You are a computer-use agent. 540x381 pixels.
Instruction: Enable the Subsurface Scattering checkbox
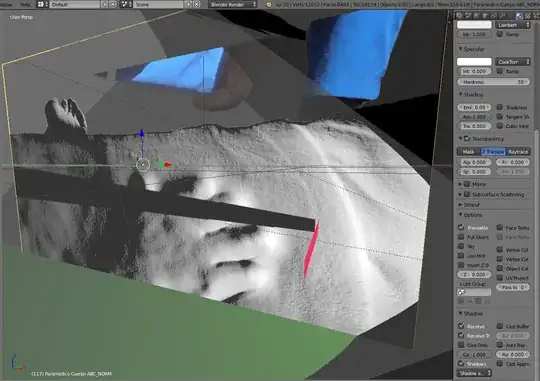(467, 194)
